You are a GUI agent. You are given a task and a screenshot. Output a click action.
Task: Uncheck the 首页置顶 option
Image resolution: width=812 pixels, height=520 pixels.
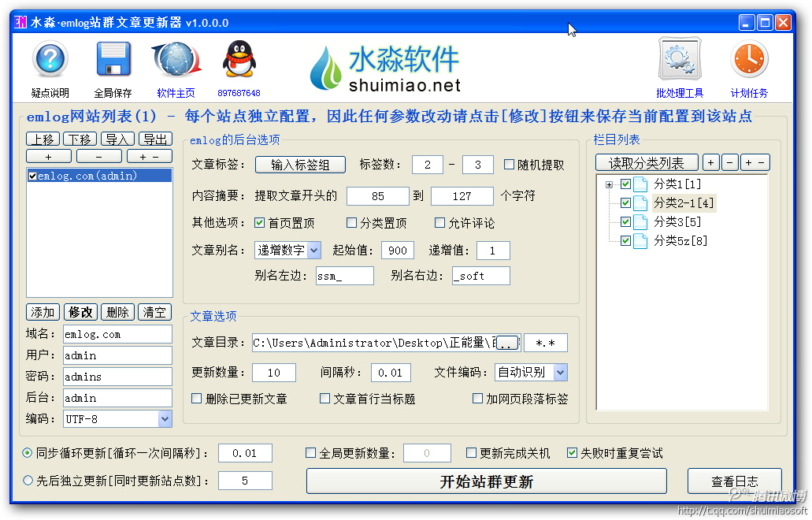(259, 223)
